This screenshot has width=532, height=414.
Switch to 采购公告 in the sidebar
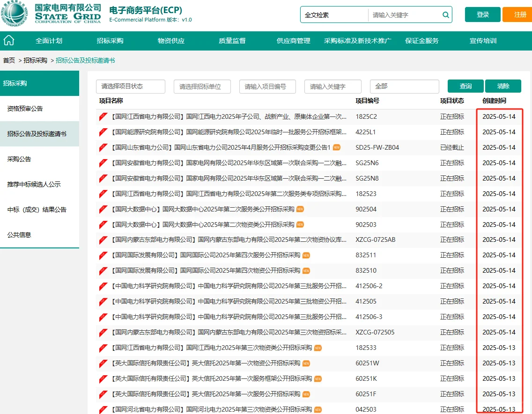point(19,158)
